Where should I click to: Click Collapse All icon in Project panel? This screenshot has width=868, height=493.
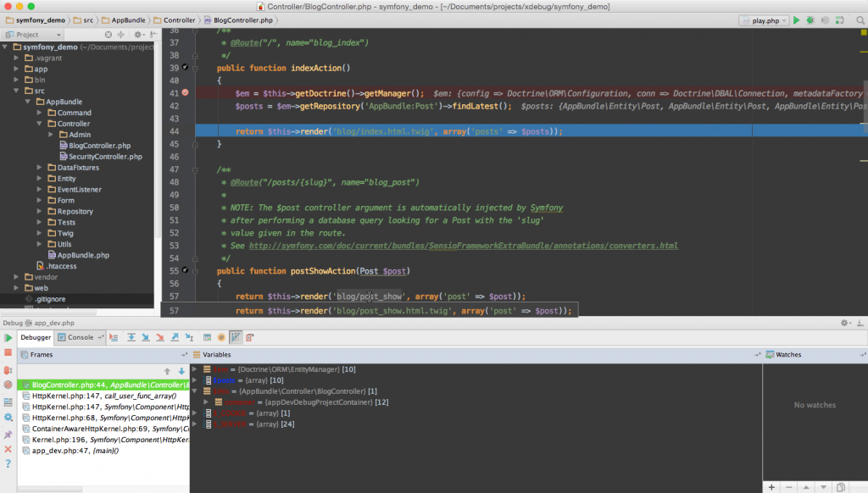point(120,34)
